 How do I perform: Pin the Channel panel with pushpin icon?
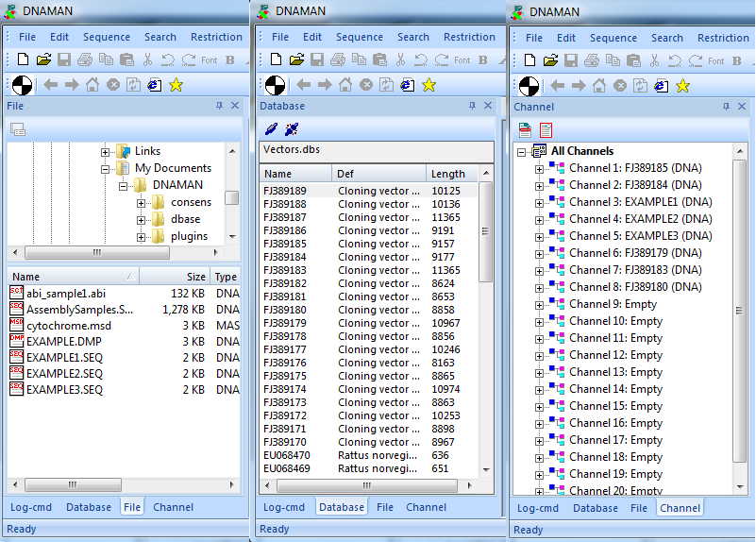click(726, 107)
